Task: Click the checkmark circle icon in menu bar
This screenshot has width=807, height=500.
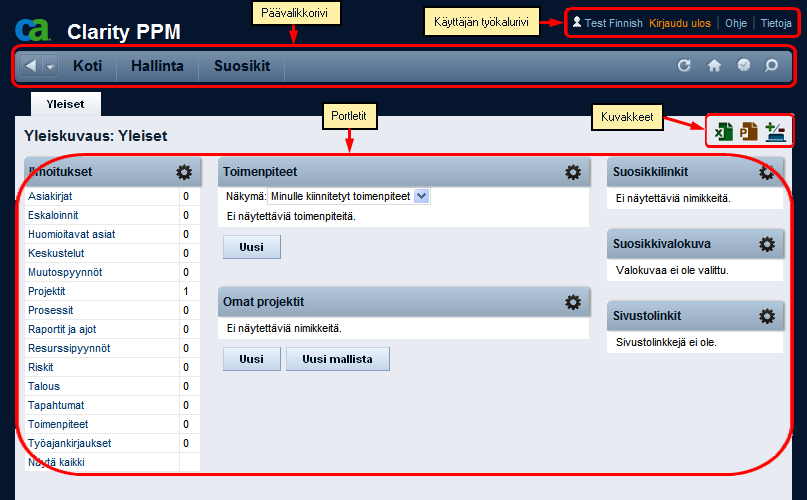Action: coord(744,65)
